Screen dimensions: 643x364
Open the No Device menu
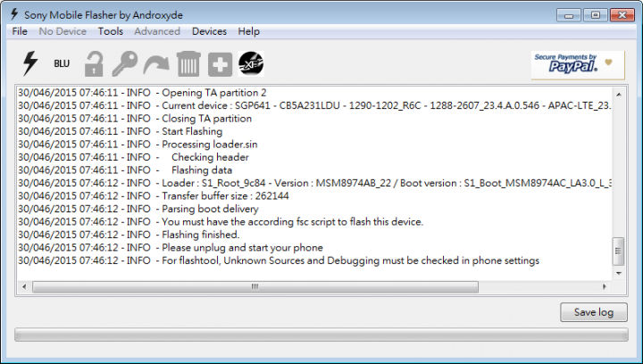tap(63, 31)
